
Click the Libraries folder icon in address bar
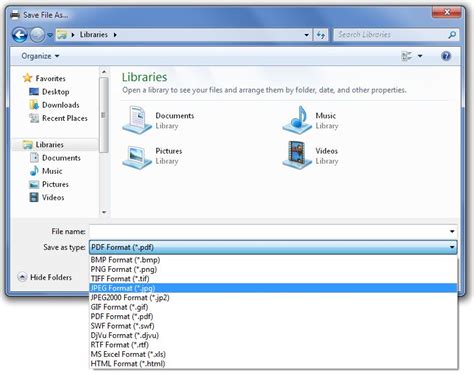(x=62, y=35)
